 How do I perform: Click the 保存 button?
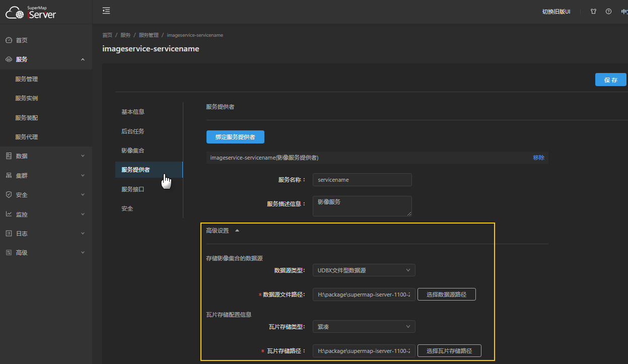(x=610, y=80)
